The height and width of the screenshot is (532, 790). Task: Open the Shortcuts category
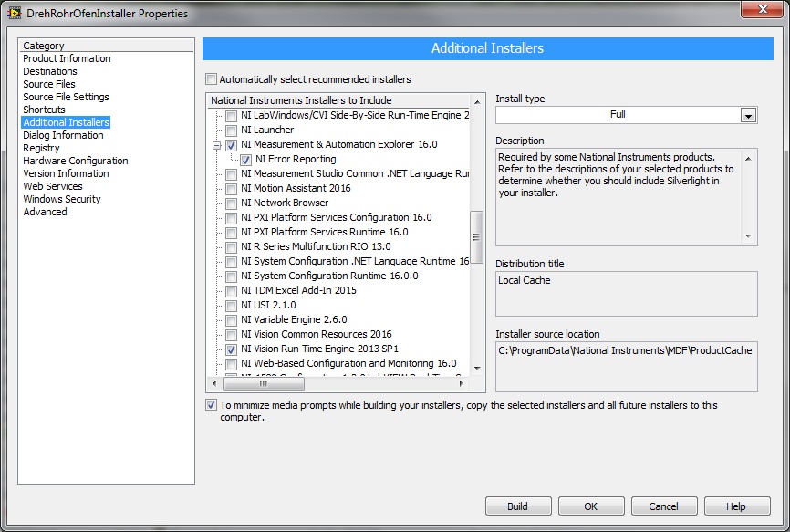point(44,110)
